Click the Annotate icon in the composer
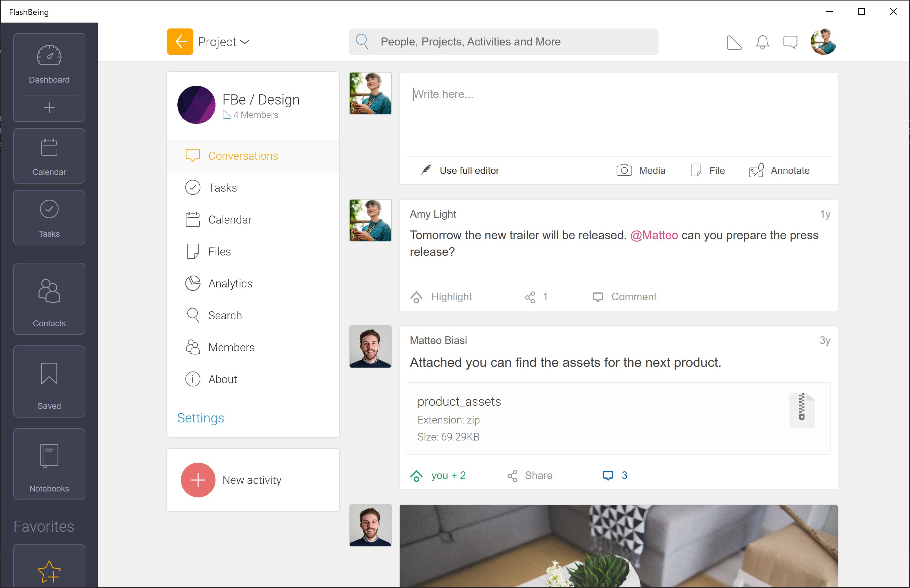Screen dimensions: 910x588 756,170
